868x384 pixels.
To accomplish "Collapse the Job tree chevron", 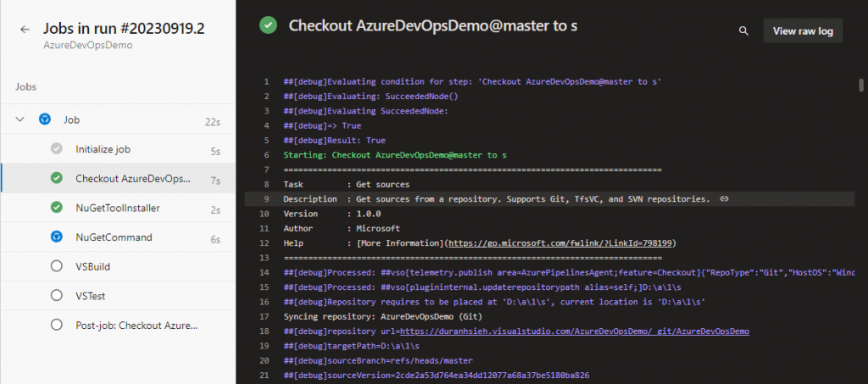I will coord(20,120).
